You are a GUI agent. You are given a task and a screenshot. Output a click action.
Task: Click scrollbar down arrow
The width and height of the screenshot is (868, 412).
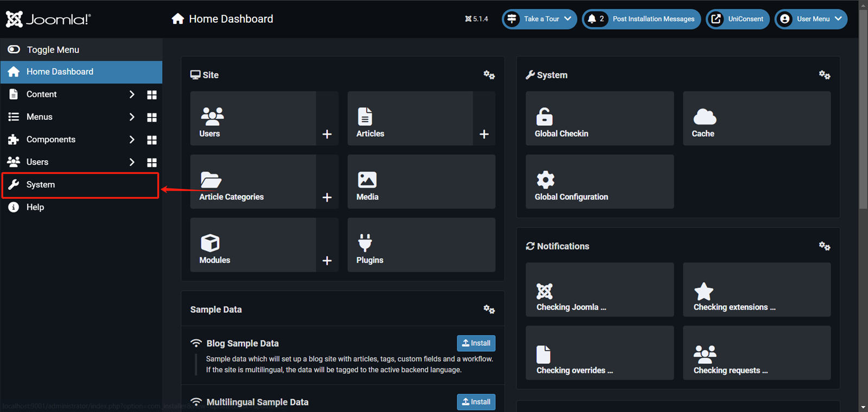coord(863,407)
